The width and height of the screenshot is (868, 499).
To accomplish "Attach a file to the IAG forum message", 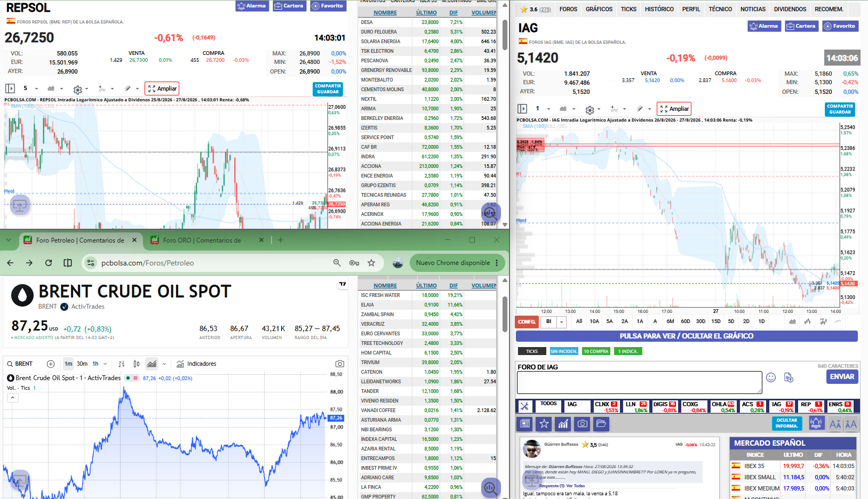I will [x=789, y=377].
